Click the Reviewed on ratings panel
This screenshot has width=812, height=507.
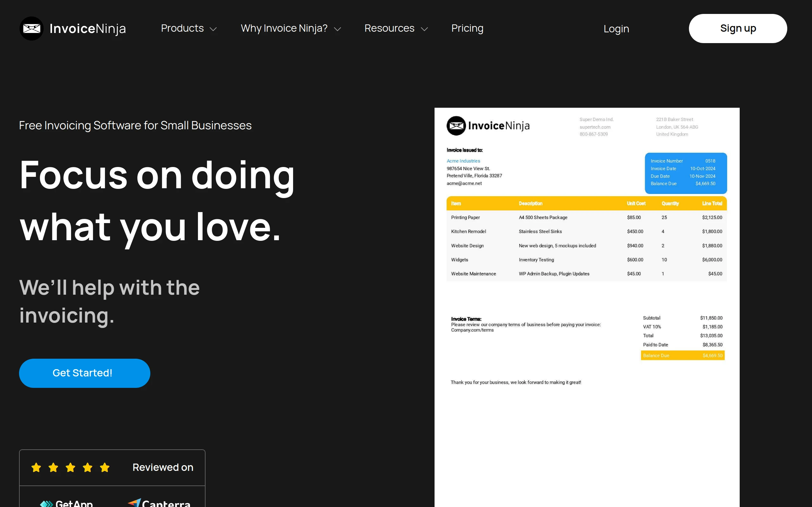coord(112,467)
